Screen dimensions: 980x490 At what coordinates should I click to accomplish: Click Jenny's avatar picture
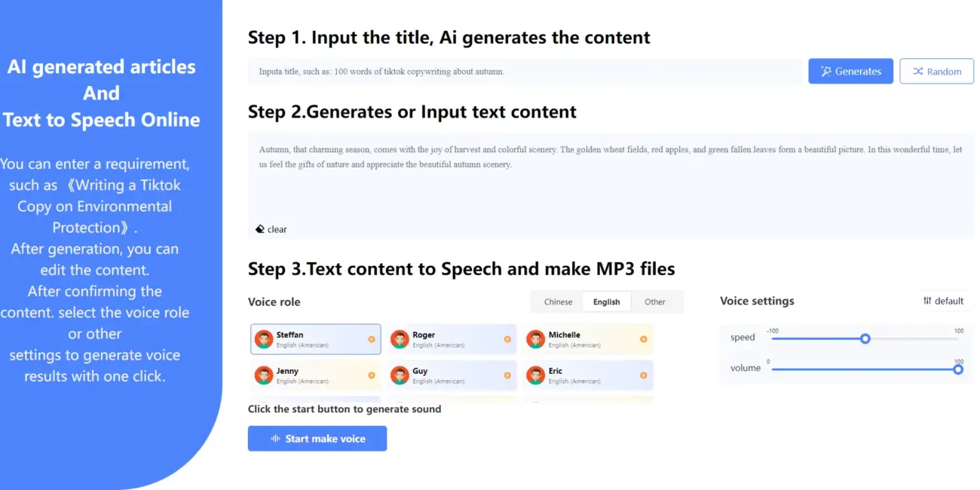point(264,375)
